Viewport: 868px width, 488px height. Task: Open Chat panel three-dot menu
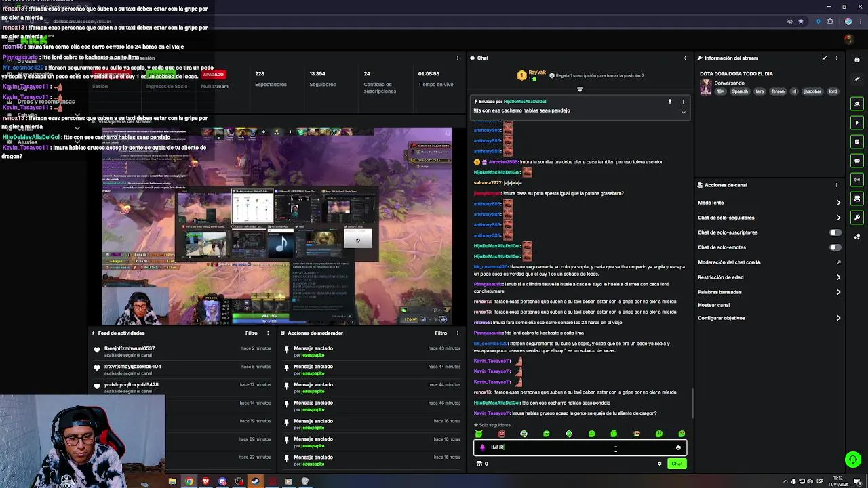click(685, 58)
